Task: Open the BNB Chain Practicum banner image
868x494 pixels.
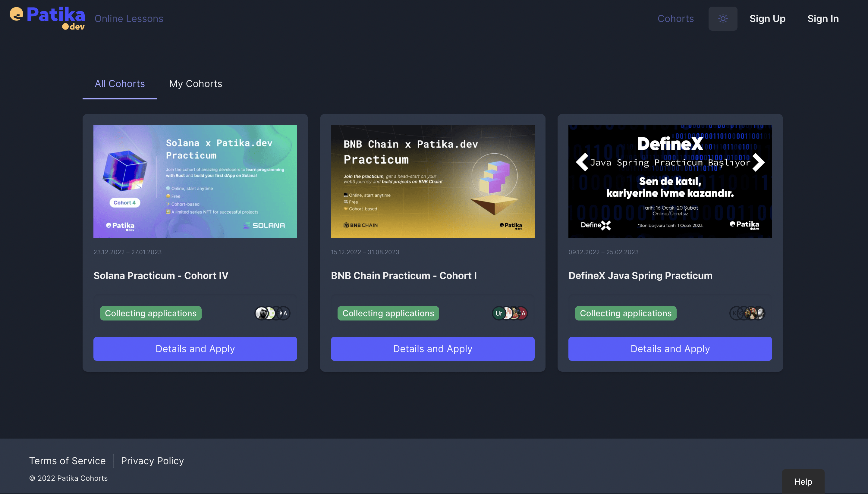Action: coord(432,181)
